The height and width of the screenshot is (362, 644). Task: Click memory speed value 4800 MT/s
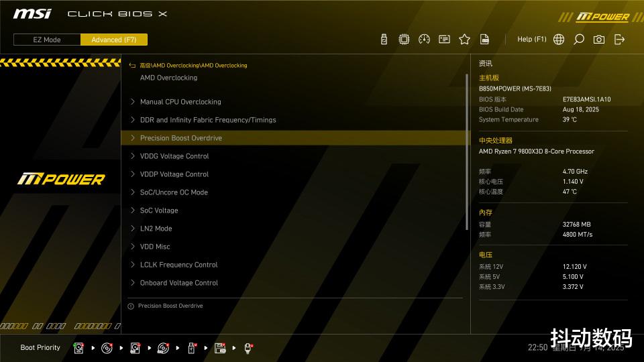point(578,235)
